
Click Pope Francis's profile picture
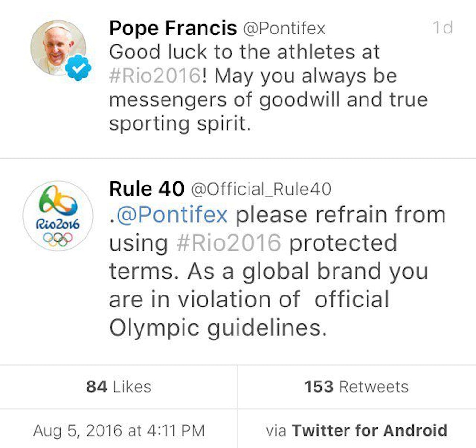[x=57, y=48]
